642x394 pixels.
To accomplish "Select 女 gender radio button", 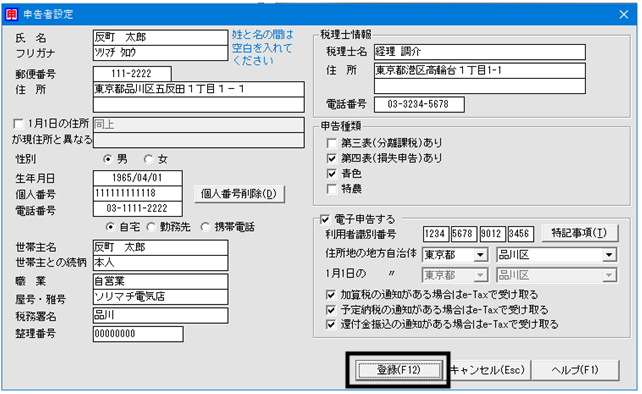I will point(148,159).
